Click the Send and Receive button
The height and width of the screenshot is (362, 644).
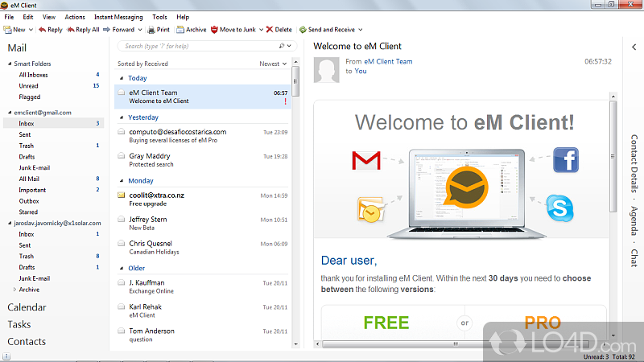point(327,30)
